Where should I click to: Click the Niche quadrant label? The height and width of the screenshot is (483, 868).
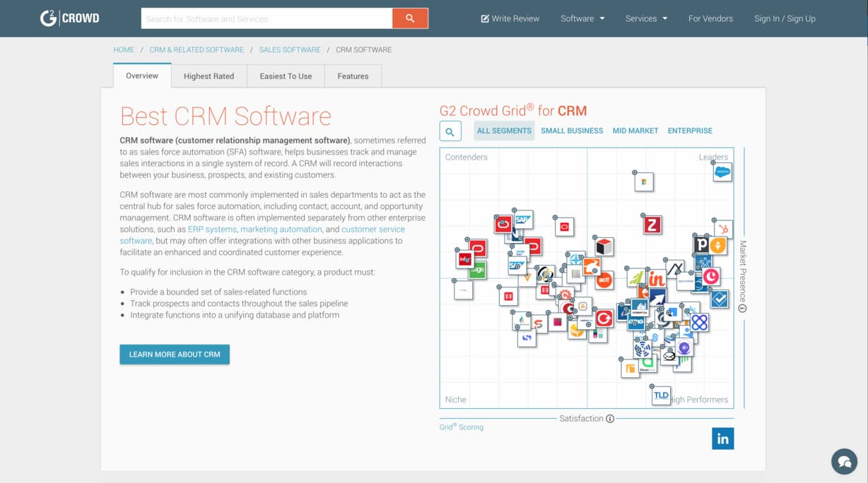click(x=456, y=400)
